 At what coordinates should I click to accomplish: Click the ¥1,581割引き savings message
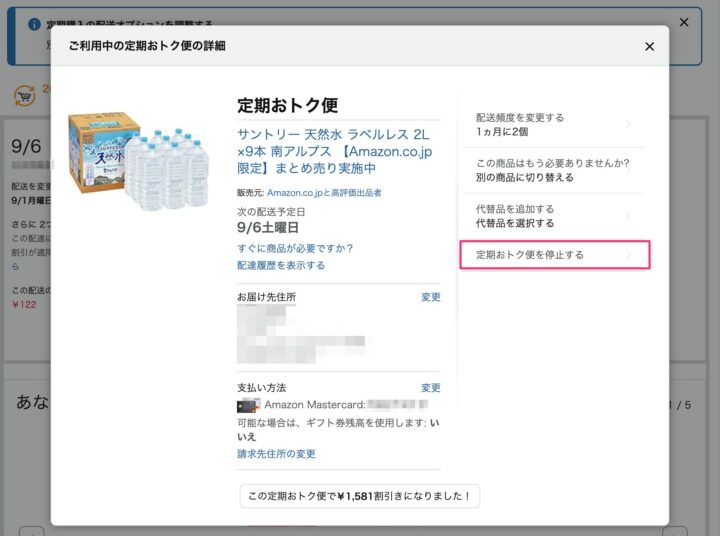click(x=360, y=496)
